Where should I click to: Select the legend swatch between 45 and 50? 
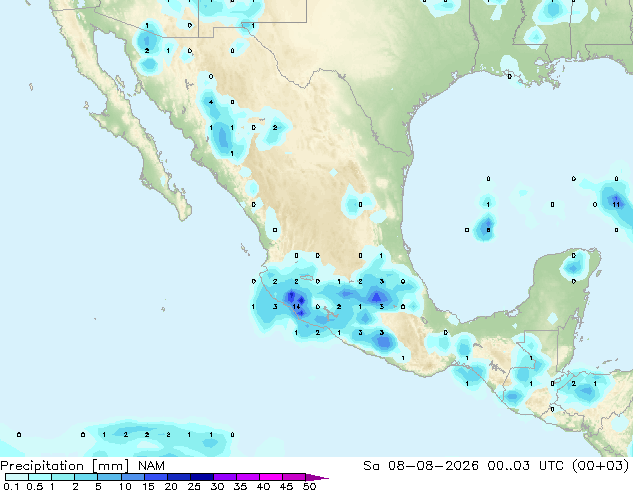294,477
